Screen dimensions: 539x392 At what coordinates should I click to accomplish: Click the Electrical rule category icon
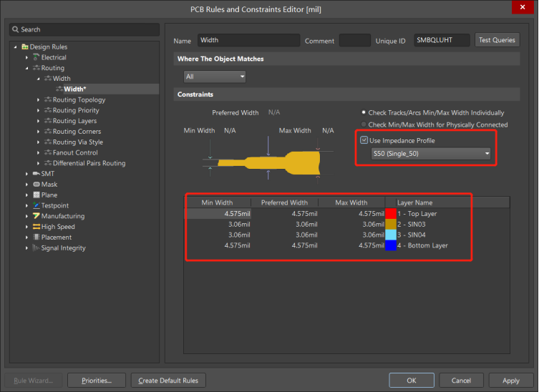pos(37,57)
